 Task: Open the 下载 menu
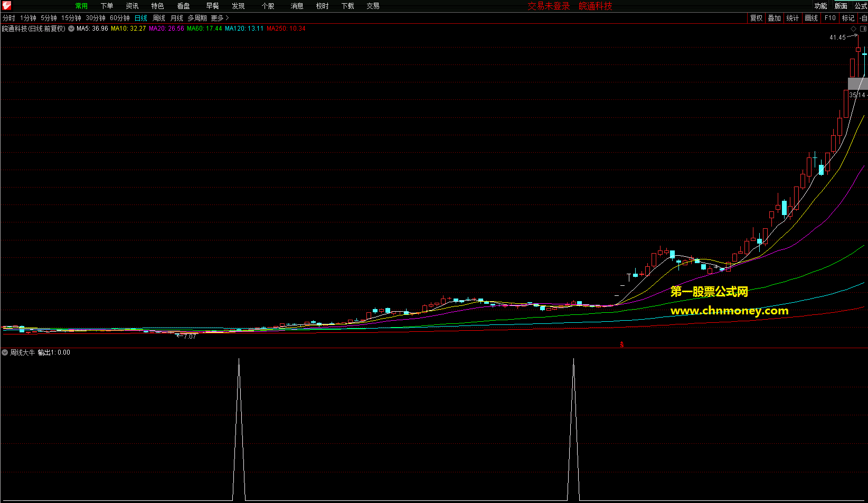pyautogui.click(x=347, y=6)
